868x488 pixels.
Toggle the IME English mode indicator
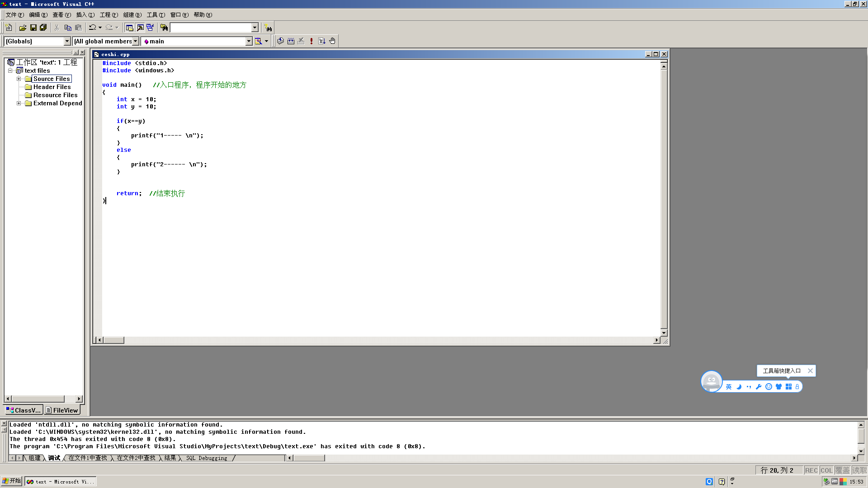[728, 387]
